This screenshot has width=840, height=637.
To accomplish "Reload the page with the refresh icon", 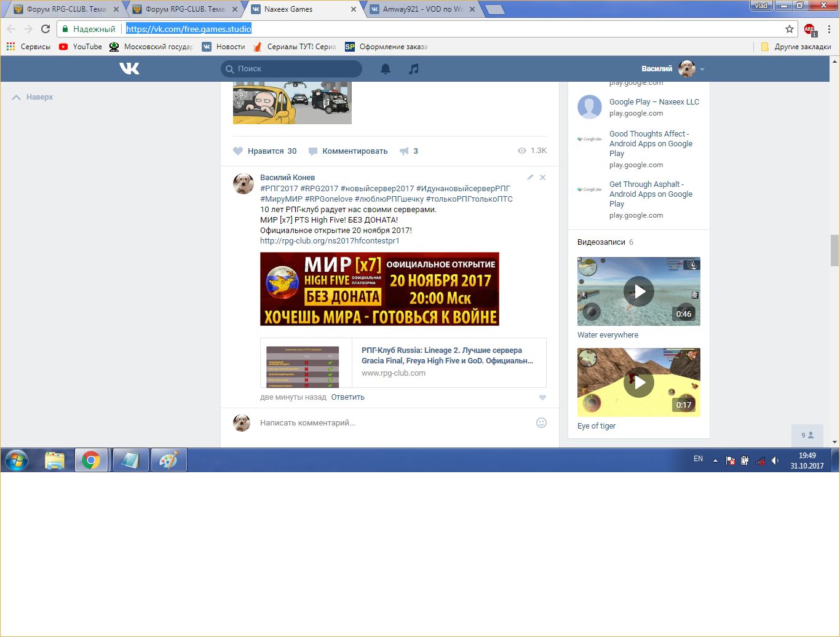I will coord(46,29).
